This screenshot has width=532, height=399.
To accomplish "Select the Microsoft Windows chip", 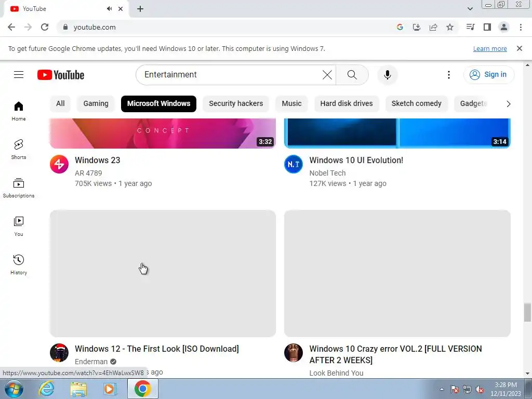I will 158,104.
